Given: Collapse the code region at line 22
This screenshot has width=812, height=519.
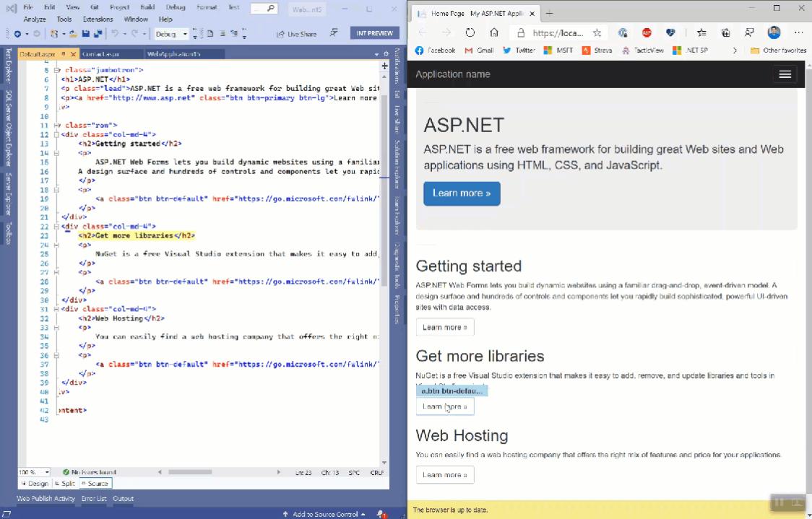Looking at the screenshot, I should tap(56, 226).
